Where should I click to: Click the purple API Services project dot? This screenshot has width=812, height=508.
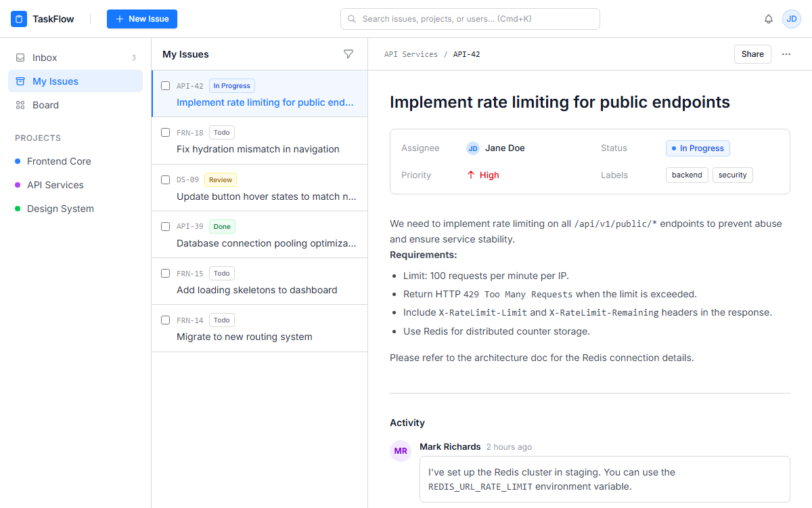point(18,185)
